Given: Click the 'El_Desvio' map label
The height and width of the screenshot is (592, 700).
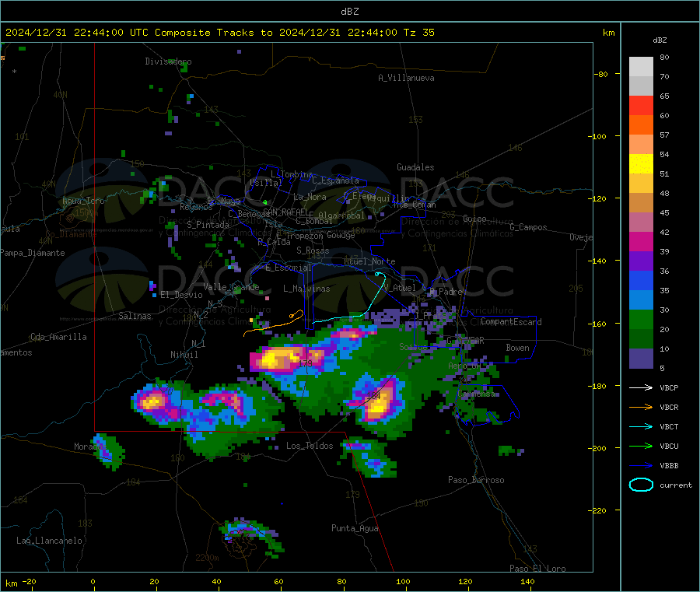Looking at the screenshot, I should tap(181, 295).
